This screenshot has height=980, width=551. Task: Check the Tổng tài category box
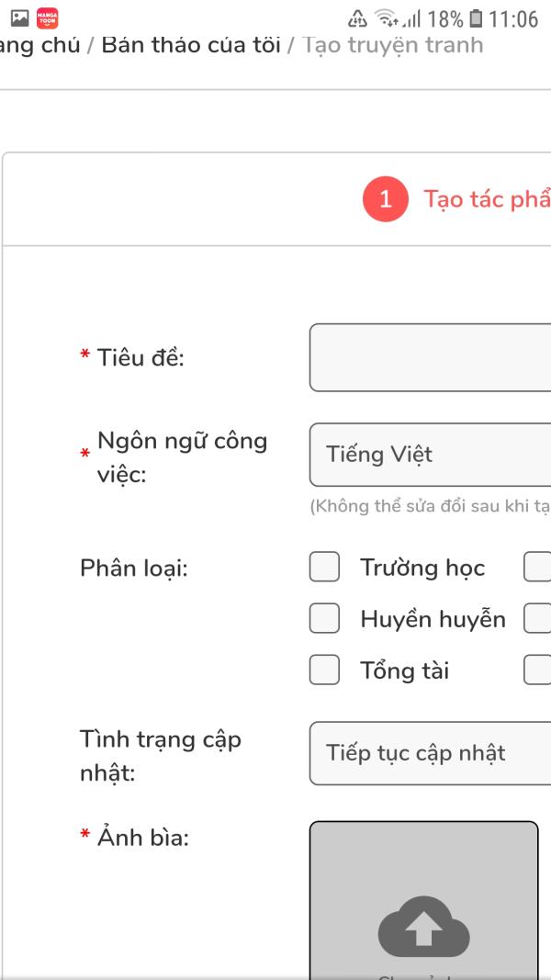(x=324, y=670)
